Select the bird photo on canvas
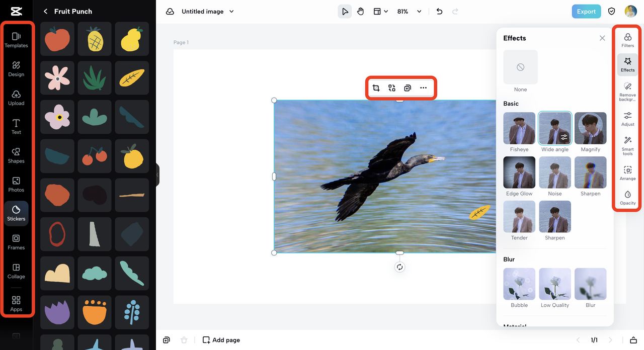 385,176
